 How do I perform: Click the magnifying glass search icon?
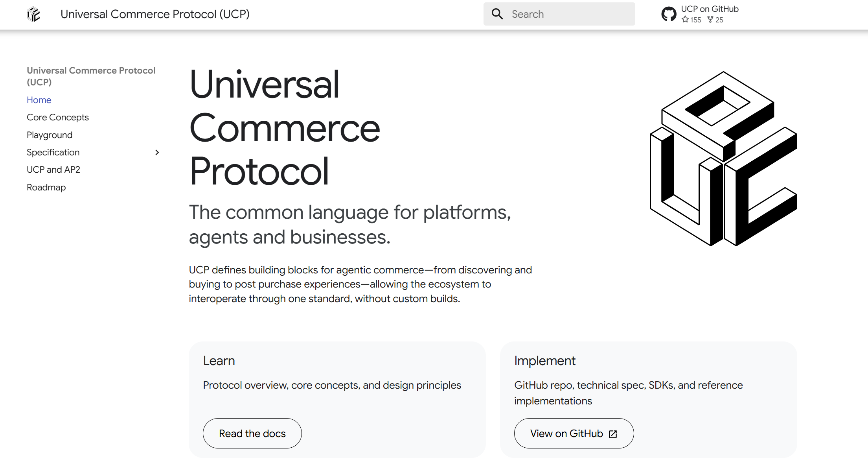pyautogui.click(x=497, y=14)
